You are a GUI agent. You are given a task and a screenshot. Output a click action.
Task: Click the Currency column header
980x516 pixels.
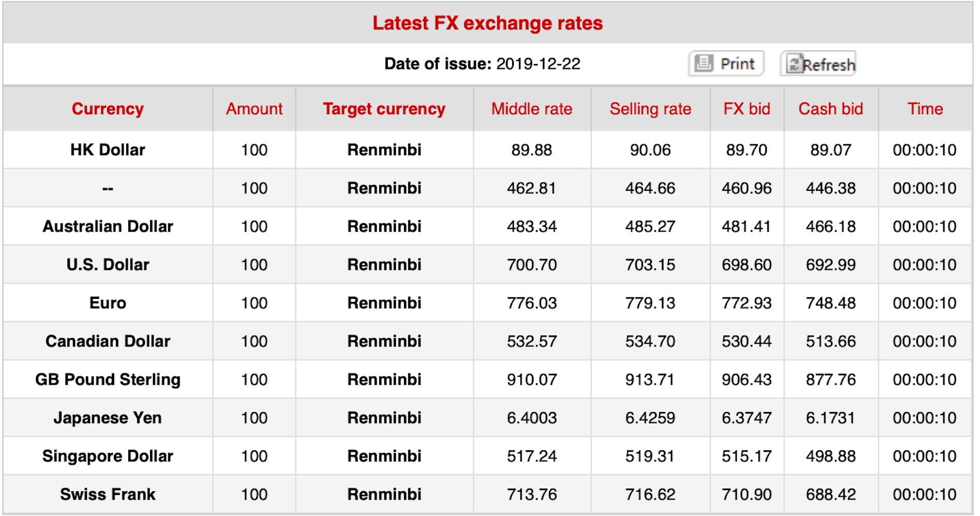click(108, 109)
